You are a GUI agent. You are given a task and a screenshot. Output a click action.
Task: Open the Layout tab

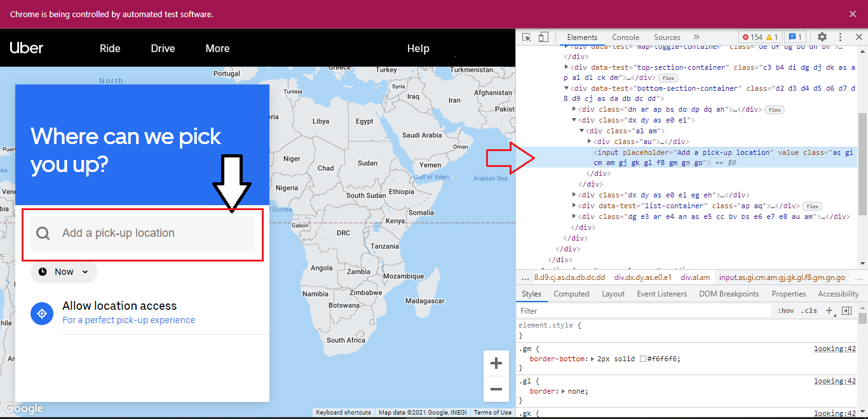click(x=613, y=294)
